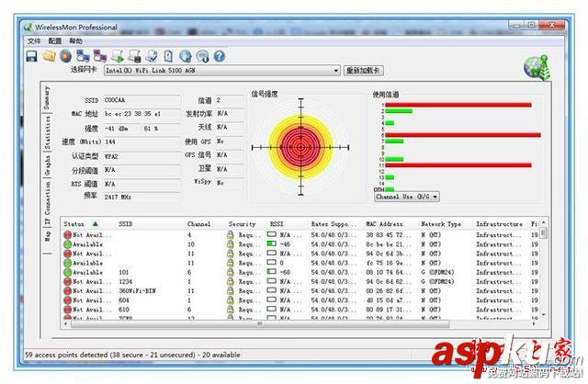Viewport: 588px width, 384px height.
Task: Click the channel 1 red usage bar
Action: tap(458, 105)
